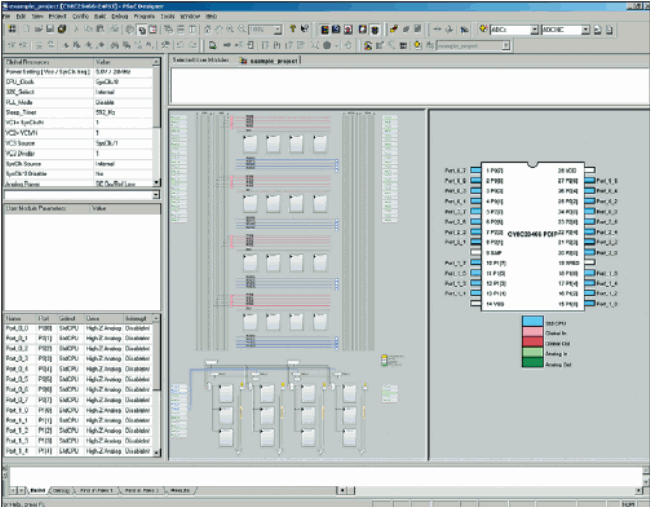Screen dimensions: 650x507
Task: Click the Name column header in pin table
Action: click(20, 318)
